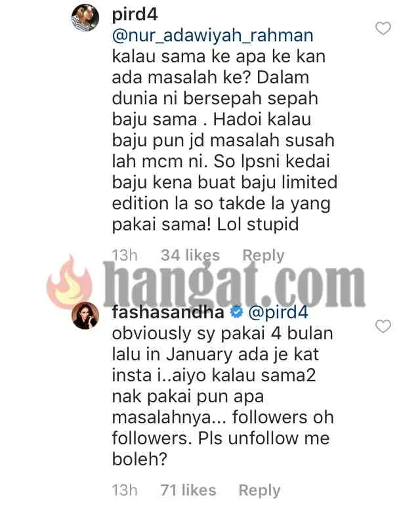Tap the 13h timestamp under pird4's comment
The width and height of the screenshot is (420, 506).
tap(125, 255)
